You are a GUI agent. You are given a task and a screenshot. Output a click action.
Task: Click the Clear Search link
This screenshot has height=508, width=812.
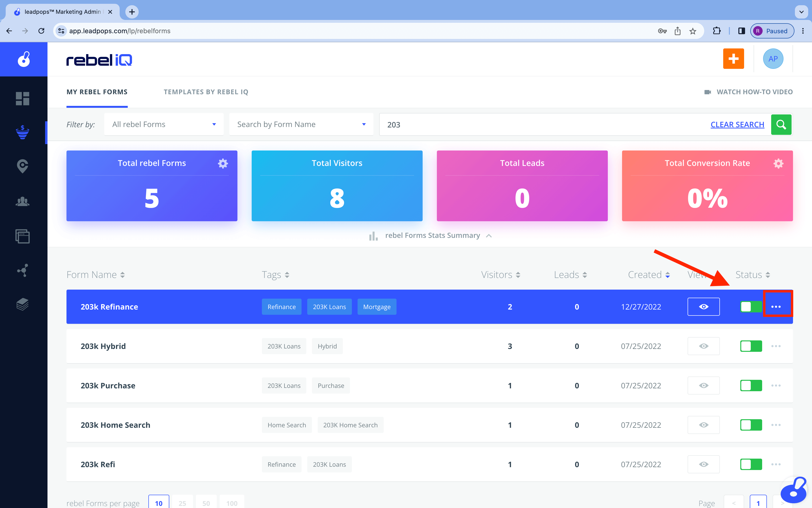point(737,125)
